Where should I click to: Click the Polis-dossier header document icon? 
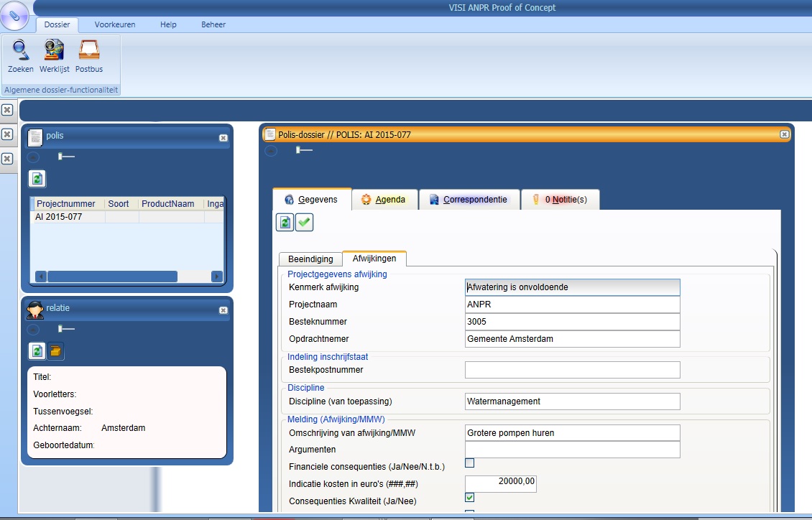(269, 134)
